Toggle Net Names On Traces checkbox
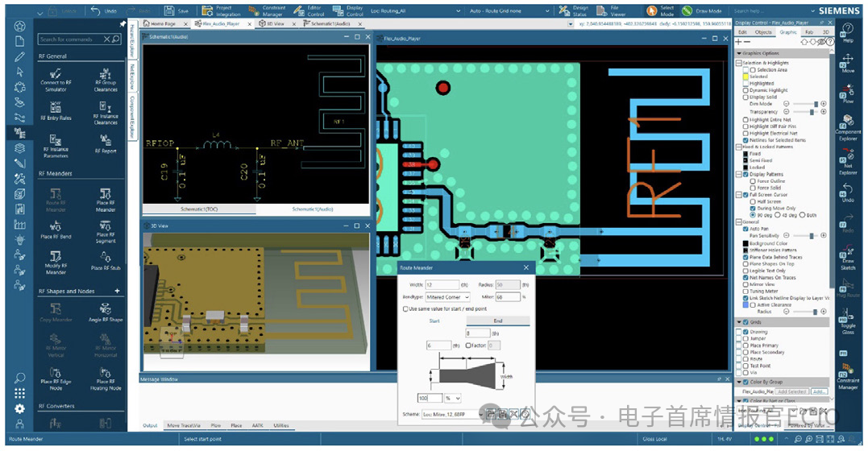 [745, 278]
